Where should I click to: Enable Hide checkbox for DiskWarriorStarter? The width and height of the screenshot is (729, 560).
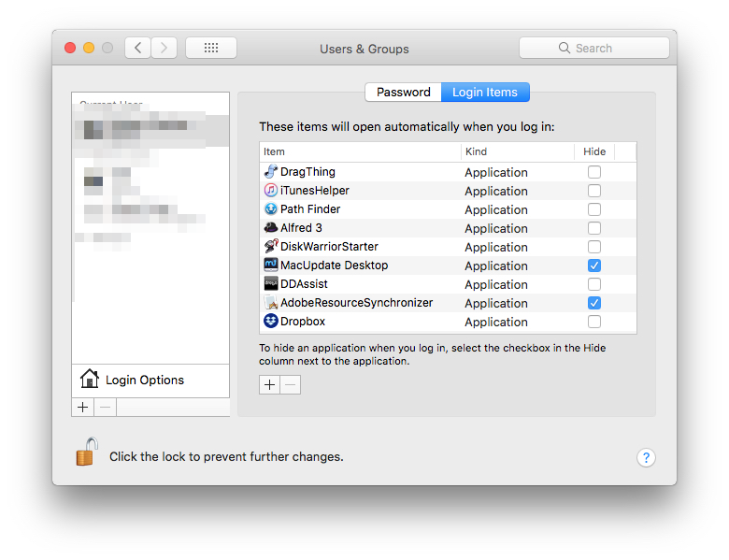pos(594,247)
